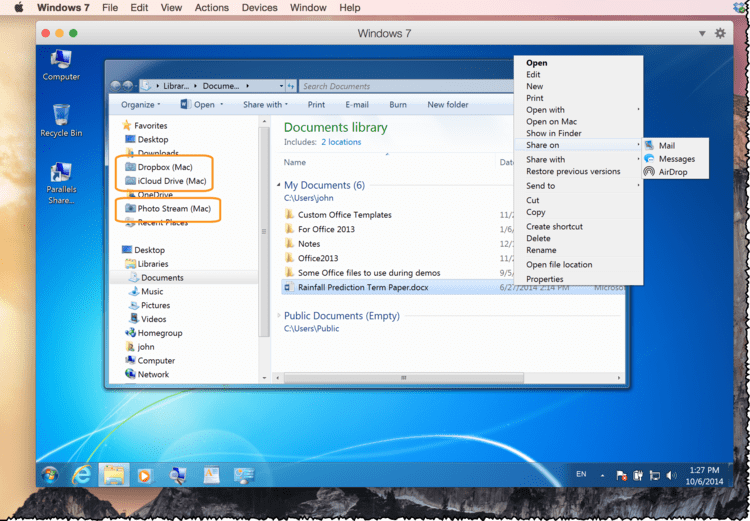
Task: Click the horizontal scrollbar in the file list
Action: coord(404,378)
